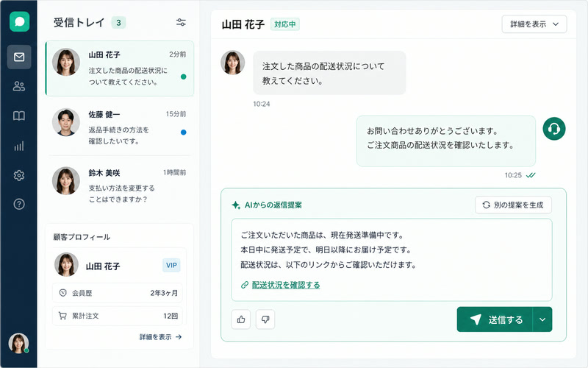Image resolution: width=588 pixels, height=368 pixels.
Task: Click the double-check read receipt icon
Action: [x=531, y=175]
